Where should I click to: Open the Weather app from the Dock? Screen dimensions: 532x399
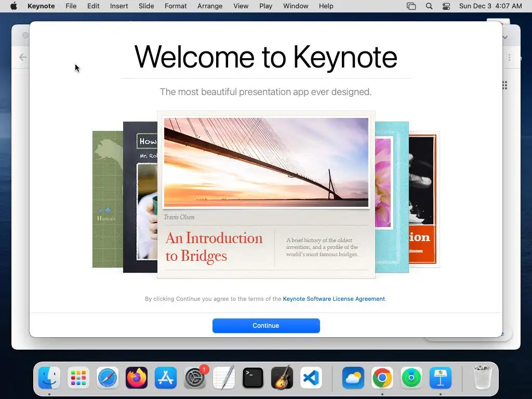[x=353, y=378]
